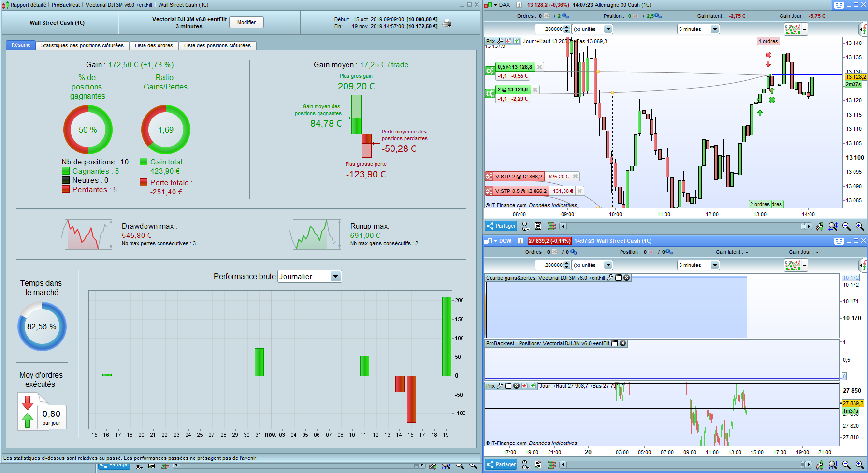Open the DAX Prix wrench settings
The height and width of the screenshot is (473, 868).
click(500, 41)
